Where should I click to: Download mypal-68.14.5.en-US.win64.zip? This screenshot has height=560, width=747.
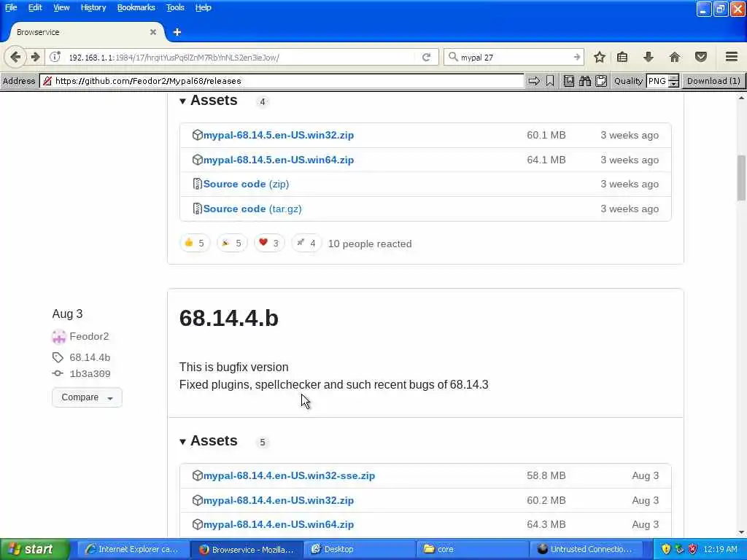278,160
